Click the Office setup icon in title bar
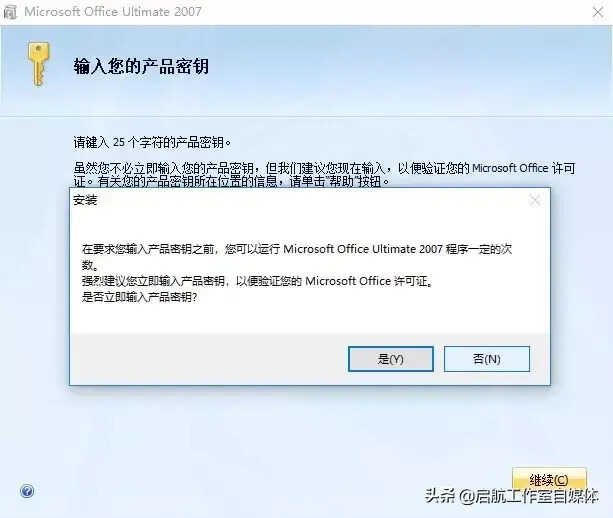613x518 pixels. (x=10, y=12)
